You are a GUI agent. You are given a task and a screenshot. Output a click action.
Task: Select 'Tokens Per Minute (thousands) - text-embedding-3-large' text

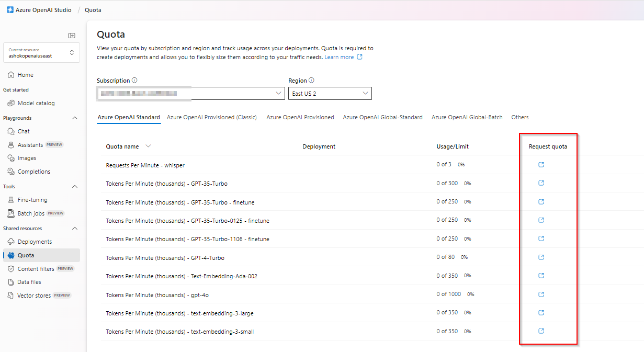[180, 313]
